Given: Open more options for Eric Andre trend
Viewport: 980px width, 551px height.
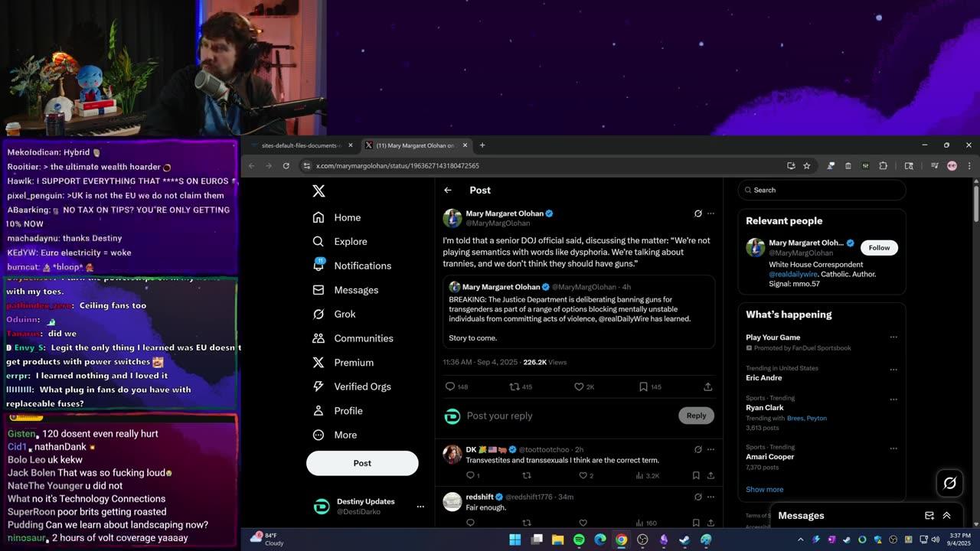Looking at the screenshot, I should 893,368.
